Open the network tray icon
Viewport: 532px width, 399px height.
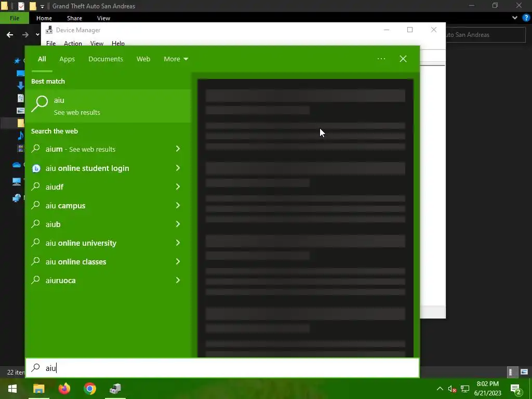465,389
